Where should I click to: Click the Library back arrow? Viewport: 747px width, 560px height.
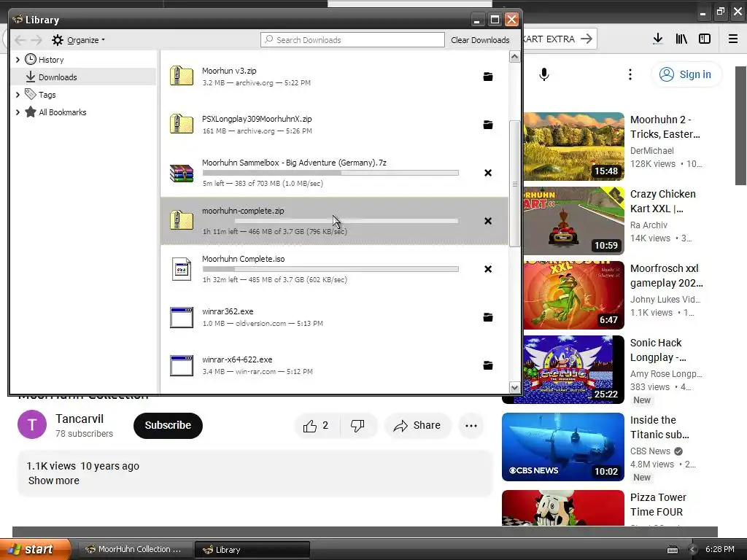(20, 40)
